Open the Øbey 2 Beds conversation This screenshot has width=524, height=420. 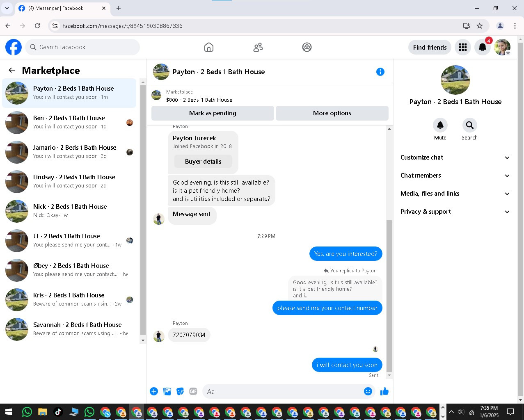(69, 270)
